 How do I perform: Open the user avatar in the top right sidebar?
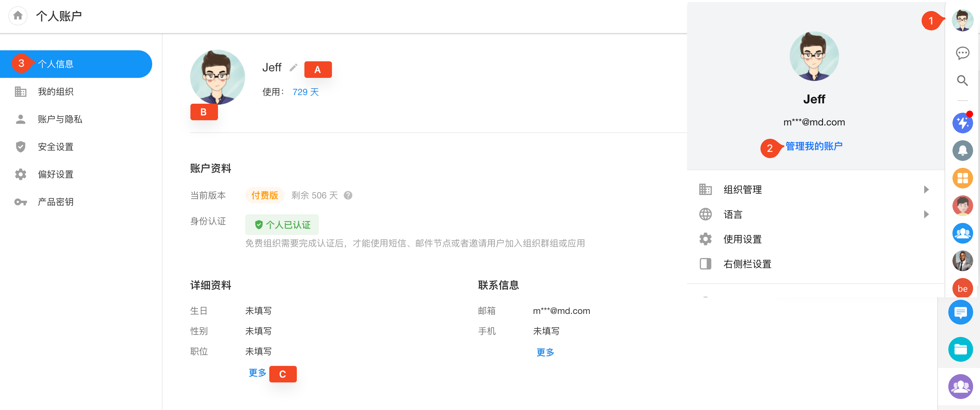[x=962, y=20]
